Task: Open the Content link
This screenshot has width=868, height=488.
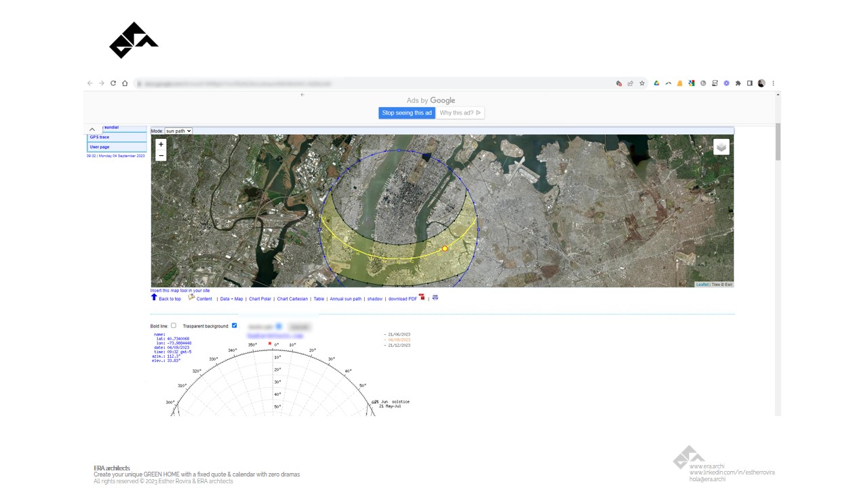Action: pos(204,299)
